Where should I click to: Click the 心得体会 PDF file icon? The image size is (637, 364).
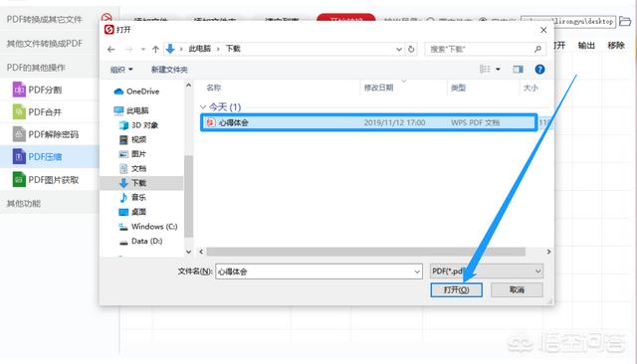pos(211,122)
